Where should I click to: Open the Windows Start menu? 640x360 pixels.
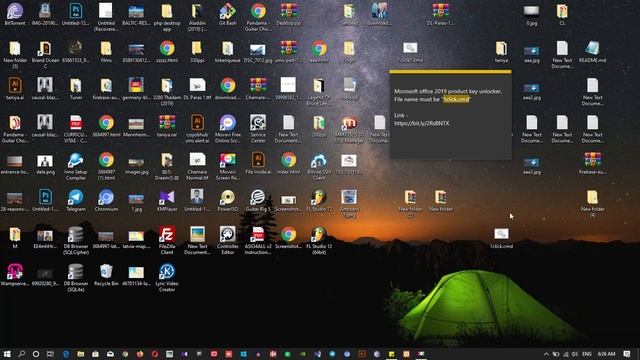7,353
